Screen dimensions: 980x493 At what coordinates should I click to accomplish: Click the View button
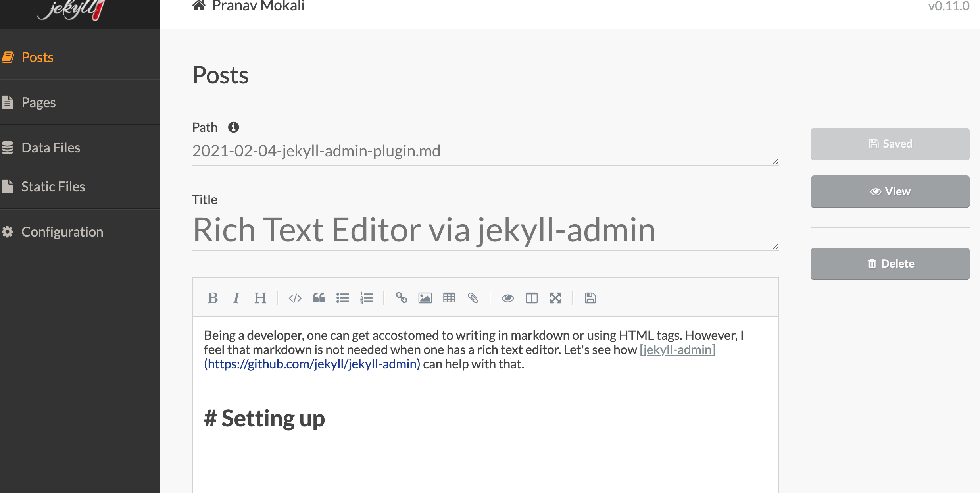[x=890, y=191]
